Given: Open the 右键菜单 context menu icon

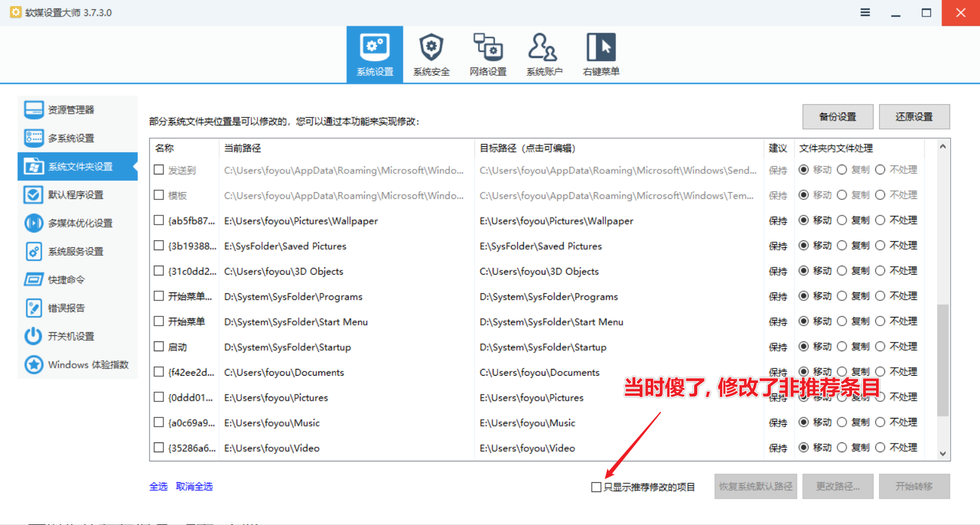Looking at the screenshot, I should (600, 48).
